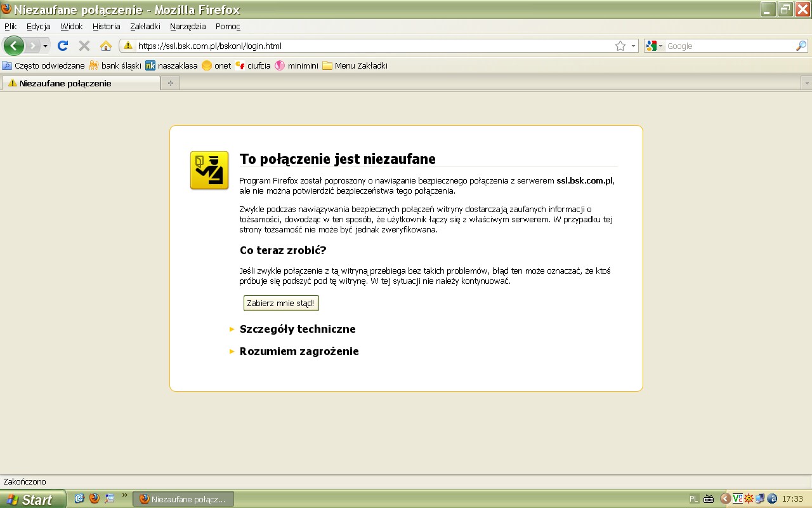Viewport: 812px width, 508px height.
Task: Open the Google search engine dropdown
Action: [654, 46]
